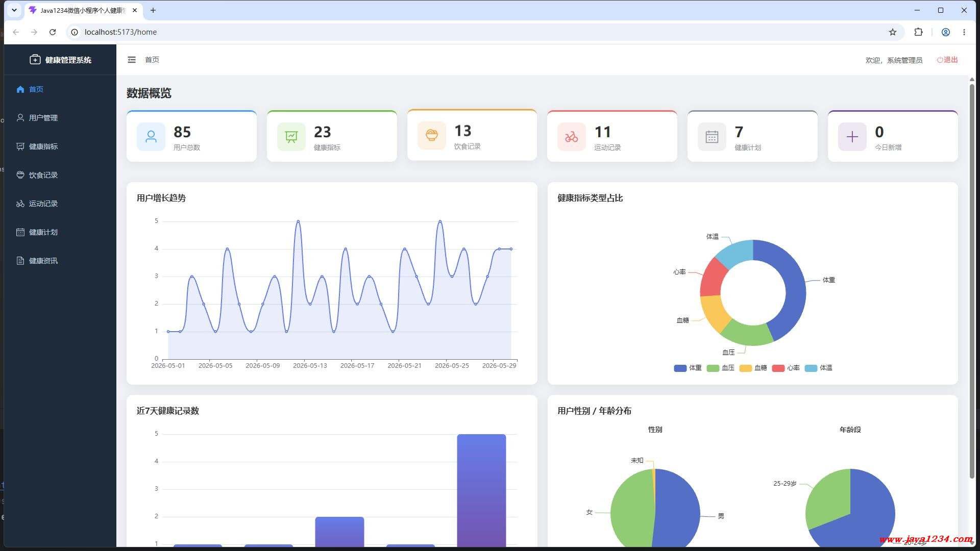Toggle 体重 legend item in donut chart
The width and height of the screenshot is (980, 551).
tap(688, 368)
